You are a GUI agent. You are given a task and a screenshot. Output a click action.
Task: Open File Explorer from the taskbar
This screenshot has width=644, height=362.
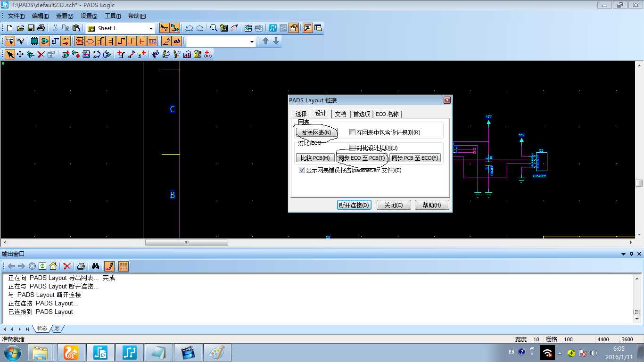click(x=40, y=353)
